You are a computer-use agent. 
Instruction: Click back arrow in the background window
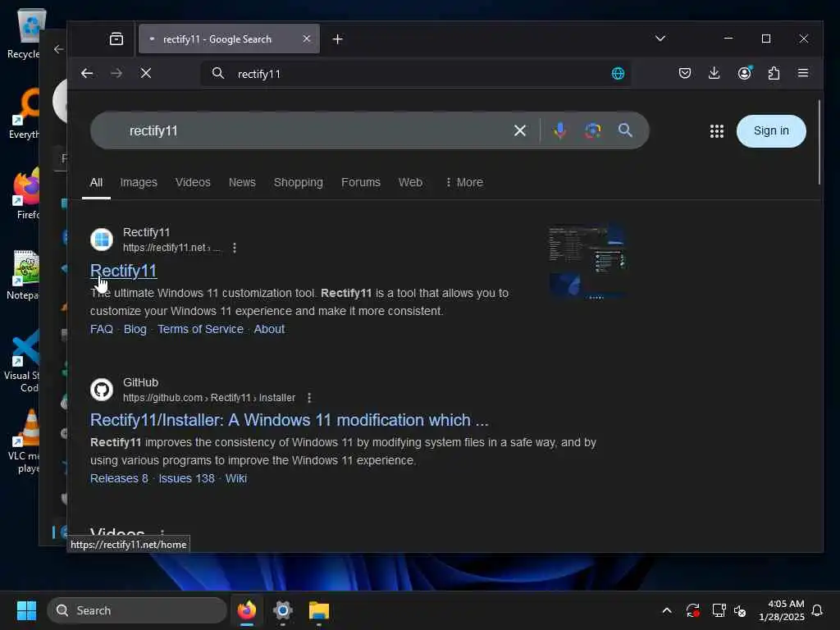click(58, 49)
